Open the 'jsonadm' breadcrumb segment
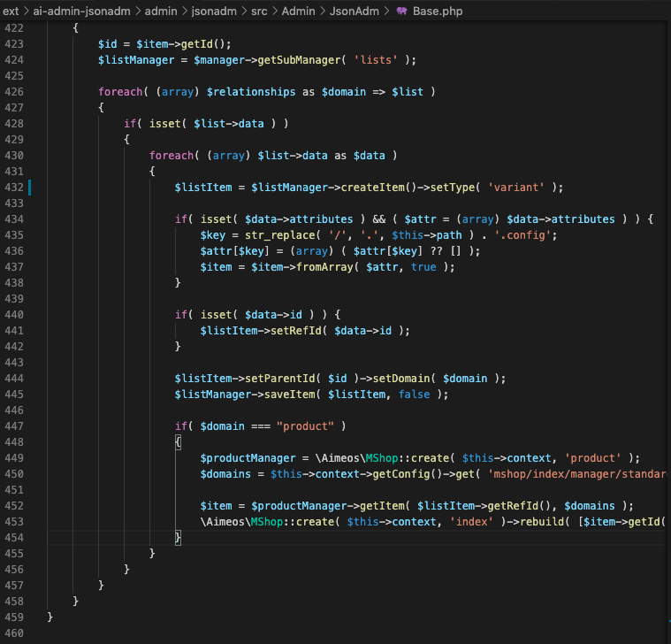Image resolution: width=671 pixels, height=644 pixels. pyautogui.click(x=214, y=11)
